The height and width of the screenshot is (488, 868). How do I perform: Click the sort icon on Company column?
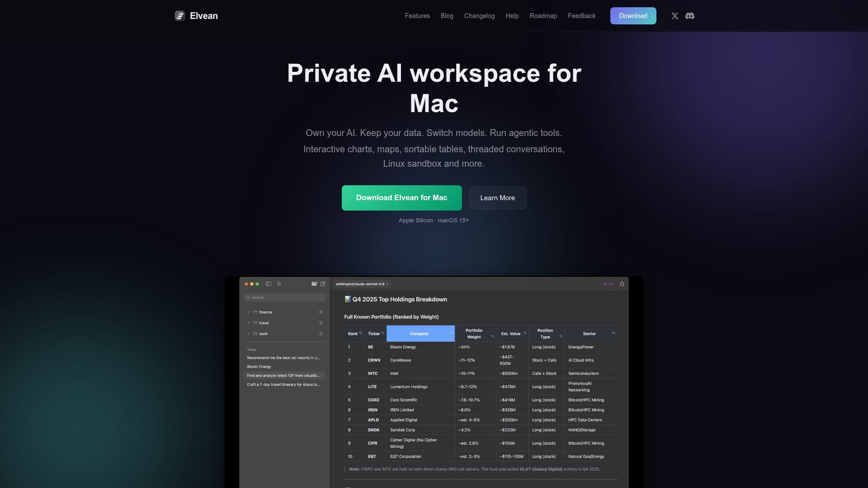pos(451,333)
